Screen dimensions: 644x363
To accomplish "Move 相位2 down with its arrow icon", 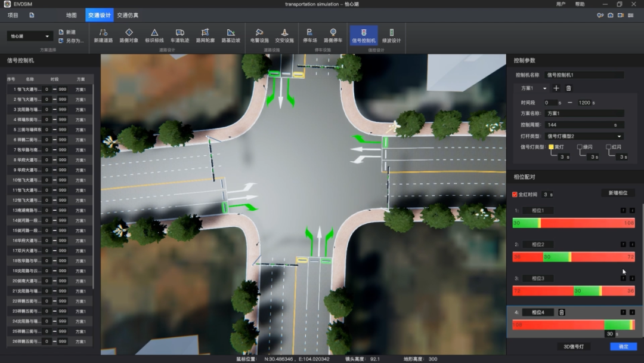I will pos(632,245).
